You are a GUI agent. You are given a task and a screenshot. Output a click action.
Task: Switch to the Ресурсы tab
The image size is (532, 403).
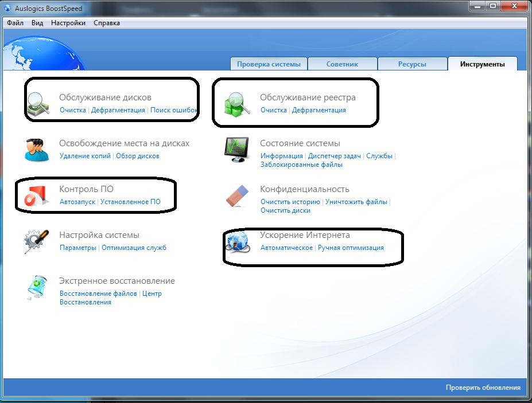[412, 64]
